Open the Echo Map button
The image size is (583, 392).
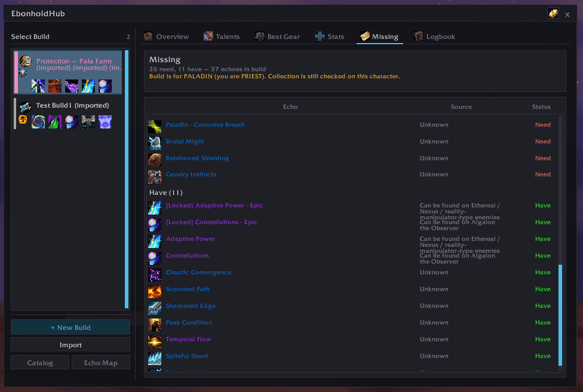click(101, 363)
